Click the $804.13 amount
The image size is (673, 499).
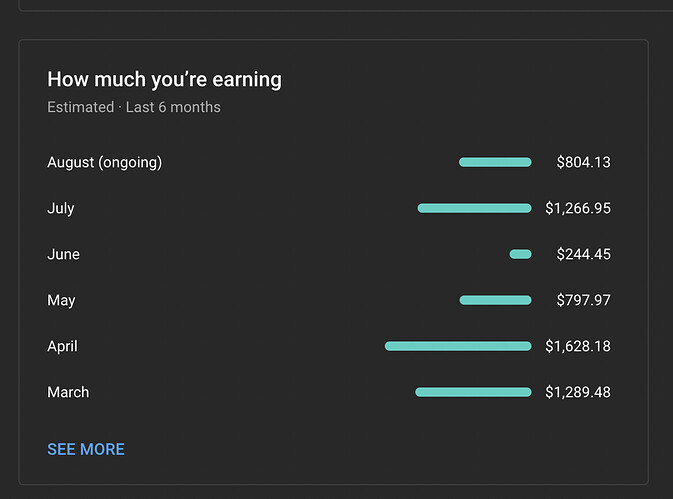[583, 162]
